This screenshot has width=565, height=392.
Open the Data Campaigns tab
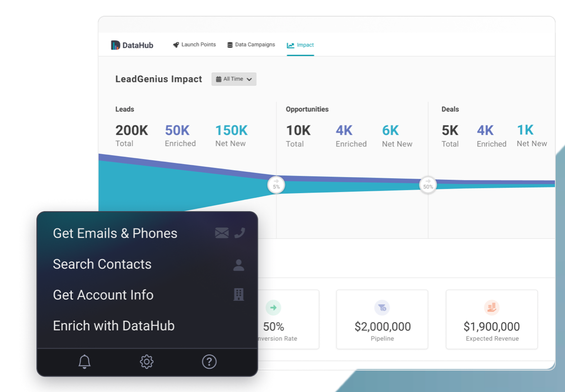click(x=251, y=45)
